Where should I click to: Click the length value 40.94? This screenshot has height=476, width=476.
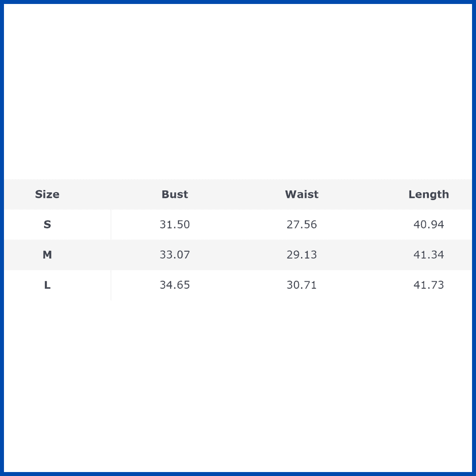click(428, 224)
